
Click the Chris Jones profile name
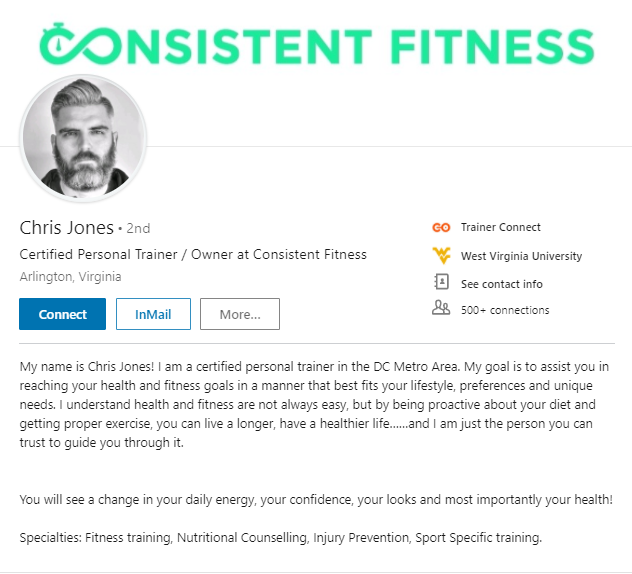click(67, 228)
